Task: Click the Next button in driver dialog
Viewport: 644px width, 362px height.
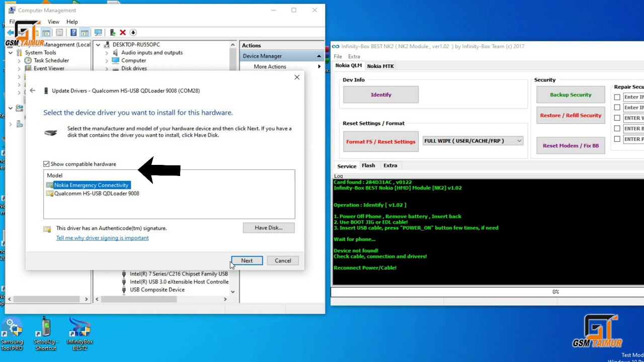Action: [x=247, y=260]
